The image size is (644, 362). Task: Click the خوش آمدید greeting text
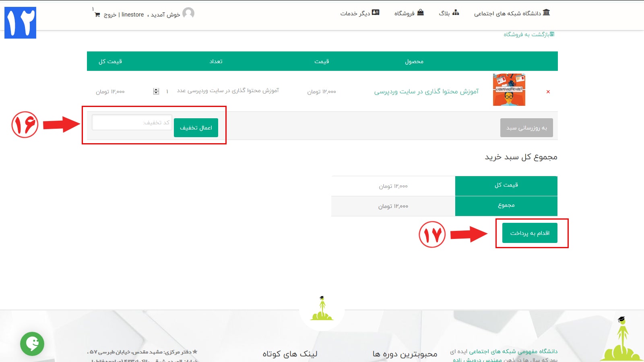point(165,15)
